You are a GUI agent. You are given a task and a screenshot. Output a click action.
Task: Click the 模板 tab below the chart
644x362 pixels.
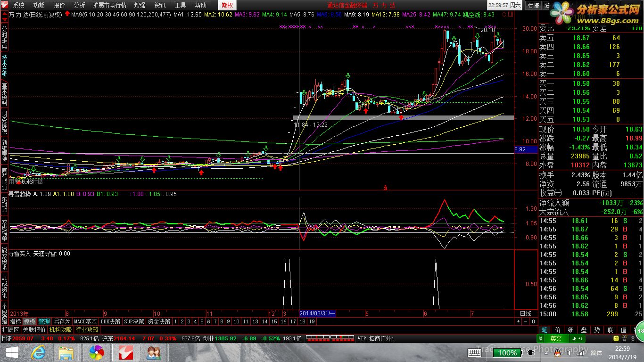pyautogui.click(x=30, y=321)
